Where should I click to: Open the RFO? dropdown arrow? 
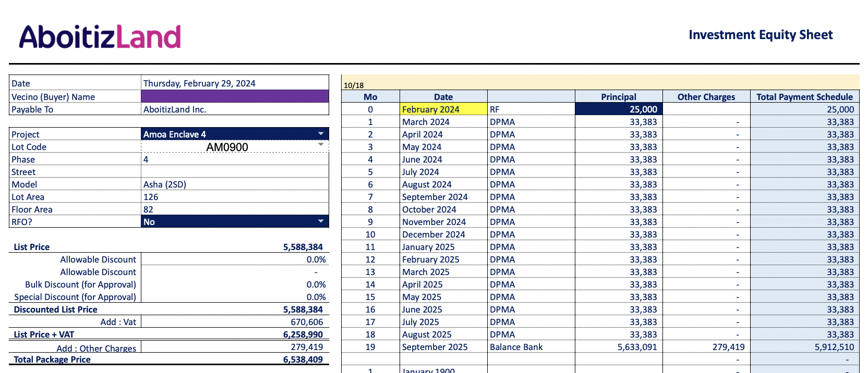[321, 221]
